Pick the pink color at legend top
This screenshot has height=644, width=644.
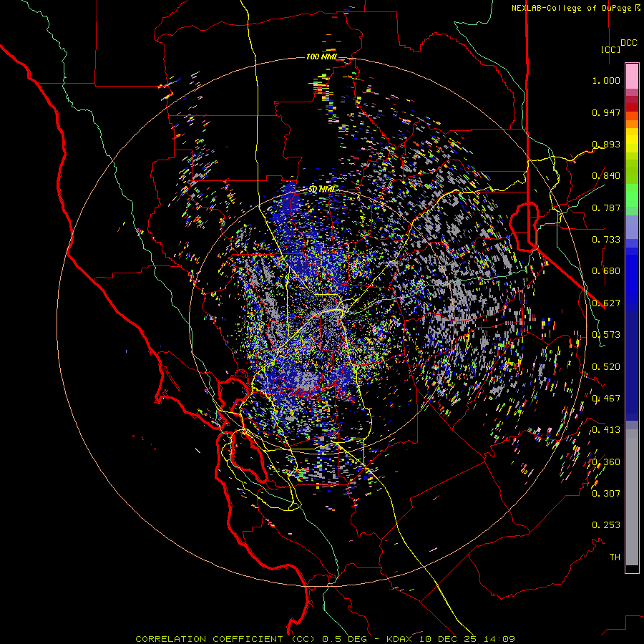[632, 76]
